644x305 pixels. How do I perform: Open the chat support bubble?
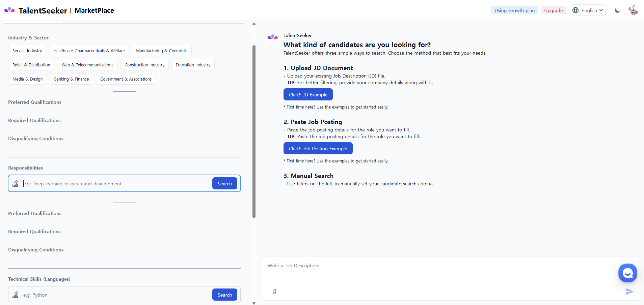point(628,273)
